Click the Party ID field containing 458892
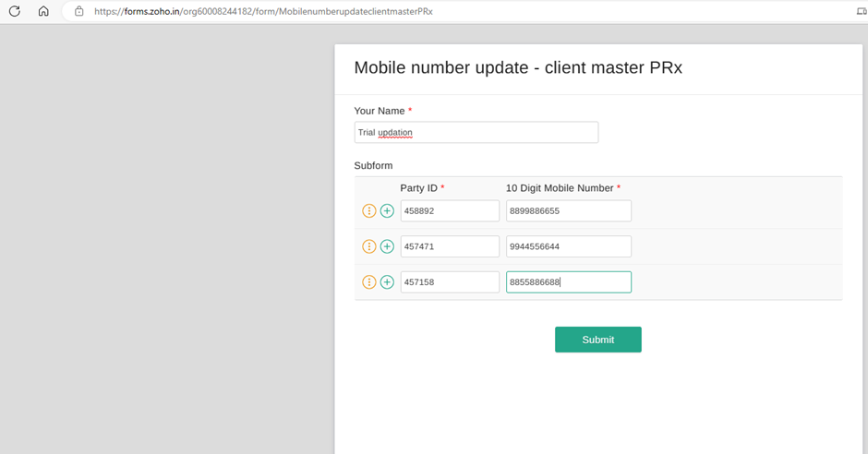868x454 pixels. tap(450, 211)
